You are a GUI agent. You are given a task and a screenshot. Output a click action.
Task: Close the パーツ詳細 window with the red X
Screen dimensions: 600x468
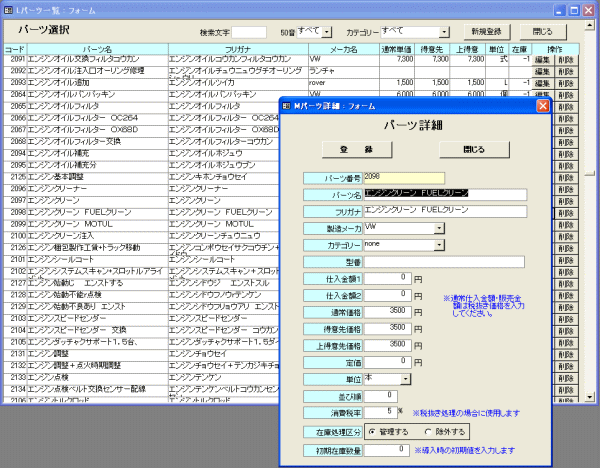pyautogui.click(x=543, y=105)
